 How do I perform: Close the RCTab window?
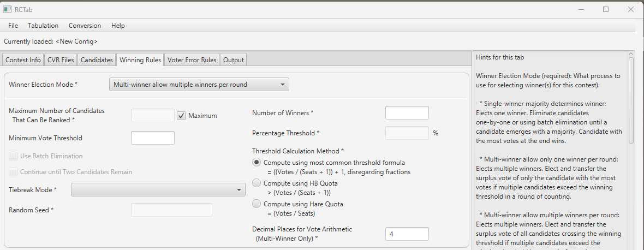pyautogui.click(x=631, y=9)
